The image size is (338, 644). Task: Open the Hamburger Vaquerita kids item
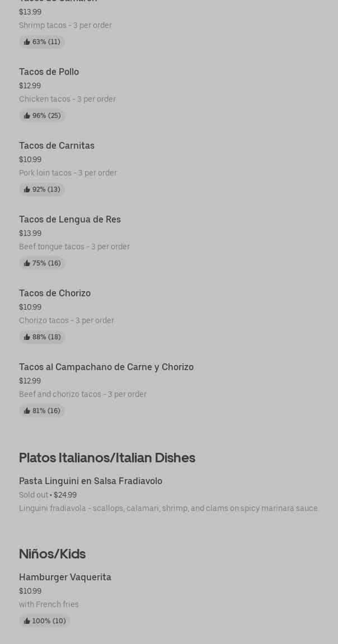click(x=65, y=577)
